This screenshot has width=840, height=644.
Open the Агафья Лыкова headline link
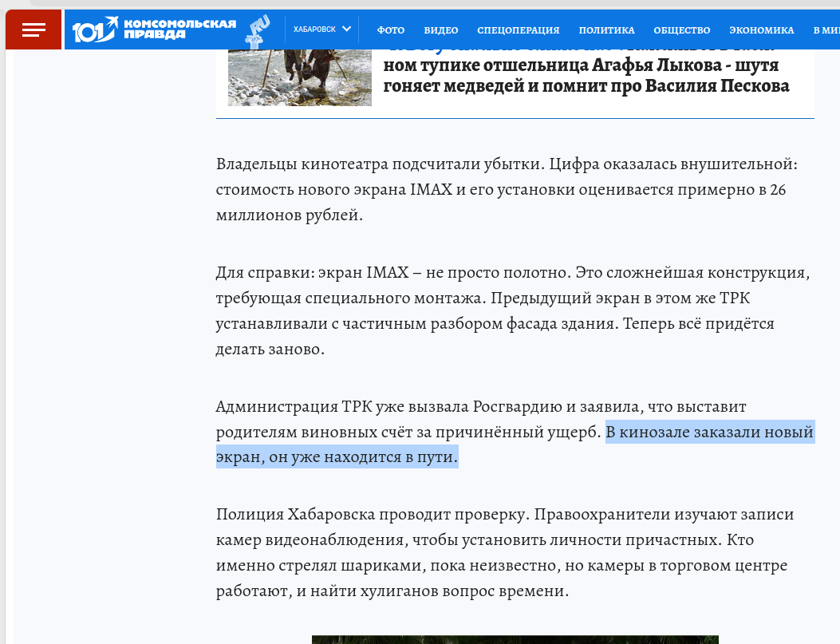(x=586, y=75)
